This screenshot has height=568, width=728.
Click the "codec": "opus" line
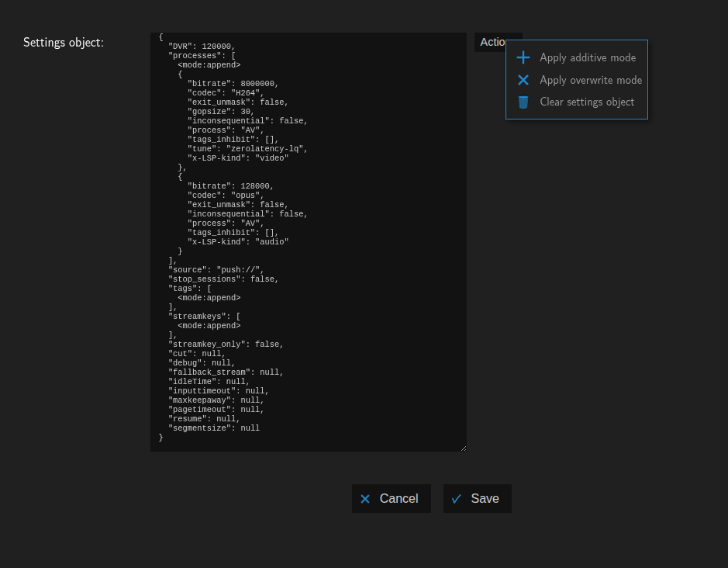click(x=226, y=196)
